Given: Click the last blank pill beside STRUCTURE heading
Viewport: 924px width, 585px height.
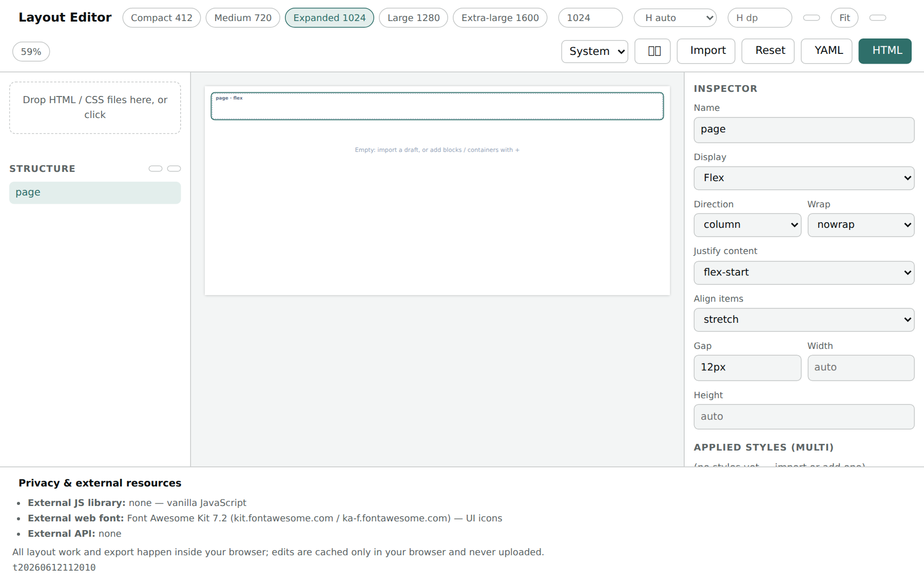Looking at the screenshot, I should 174,169.
